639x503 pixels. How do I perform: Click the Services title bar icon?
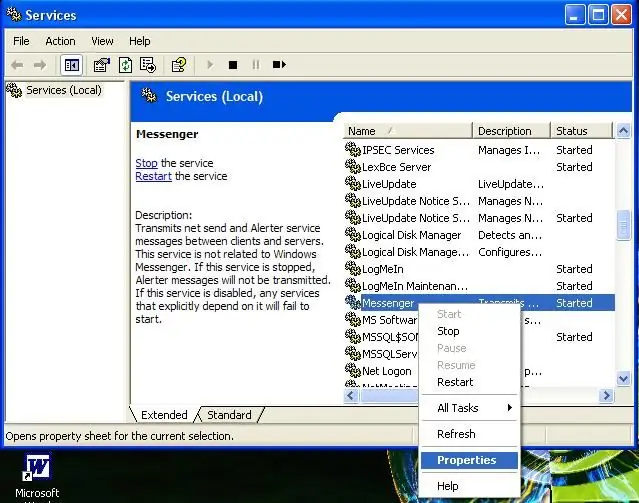point(14,14)
